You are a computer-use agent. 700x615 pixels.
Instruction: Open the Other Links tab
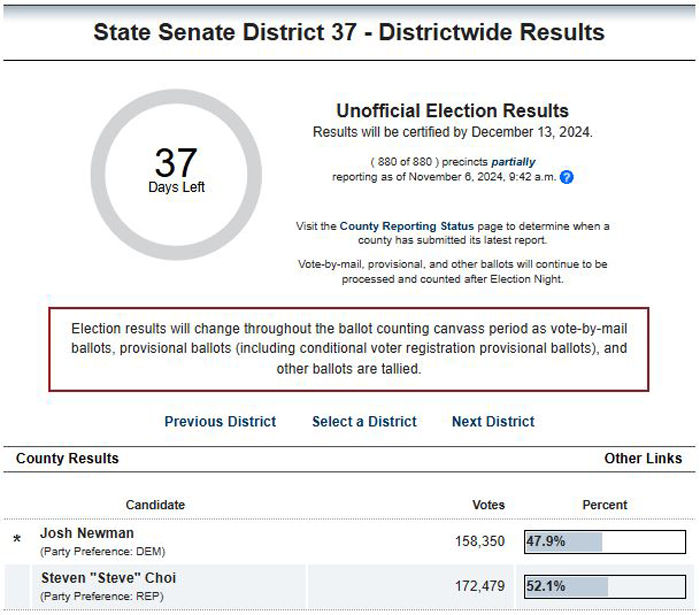pyautogui.click(x=643, y=458)
